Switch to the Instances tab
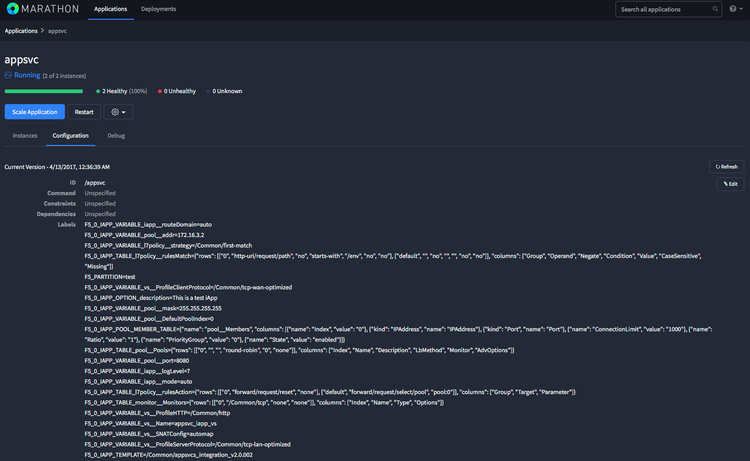 coord(25,136)
